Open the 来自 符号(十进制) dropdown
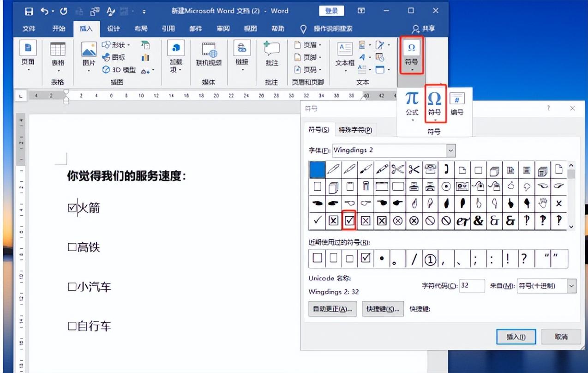 click(x=572, y=286)
